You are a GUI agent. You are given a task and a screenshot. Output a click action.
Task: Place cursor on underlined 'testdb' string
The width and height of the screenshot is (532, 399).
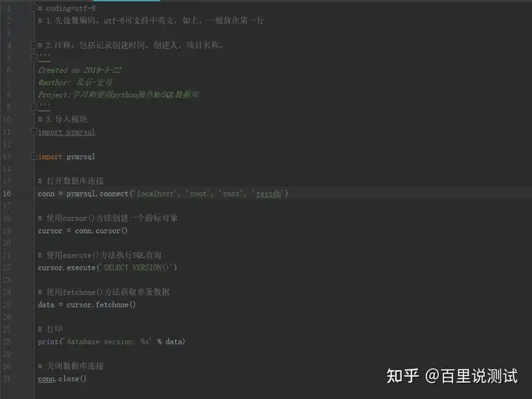(x=268, y=194)
